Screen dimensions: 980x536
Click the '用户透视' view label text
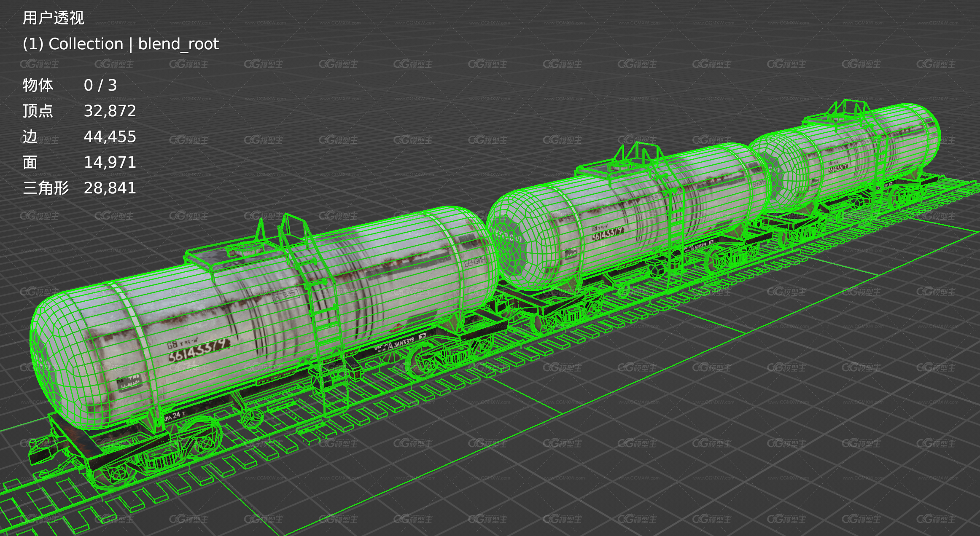pyautogui.click(x=54, y=18)
